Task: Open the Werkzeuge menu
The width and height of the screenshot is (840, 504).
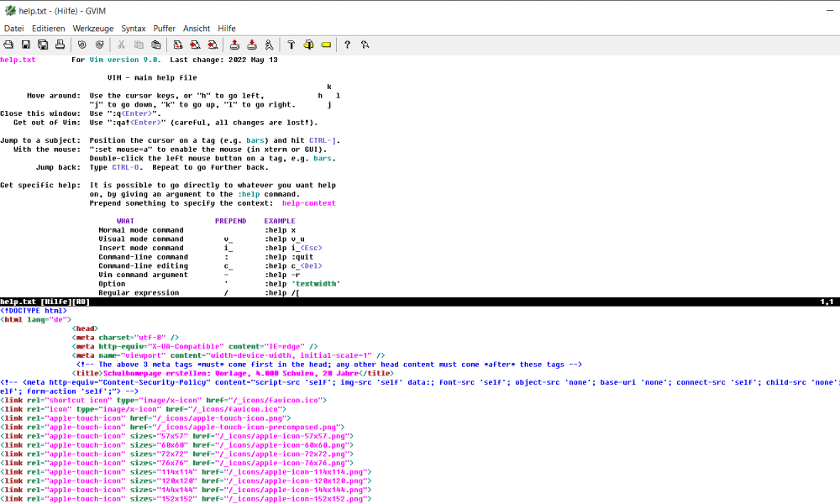Action: click(93, 29)
